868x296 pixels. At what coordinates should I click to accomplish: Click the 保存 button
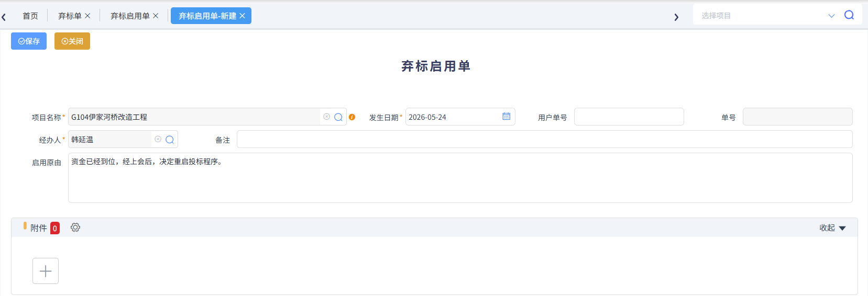click(29, 41)
